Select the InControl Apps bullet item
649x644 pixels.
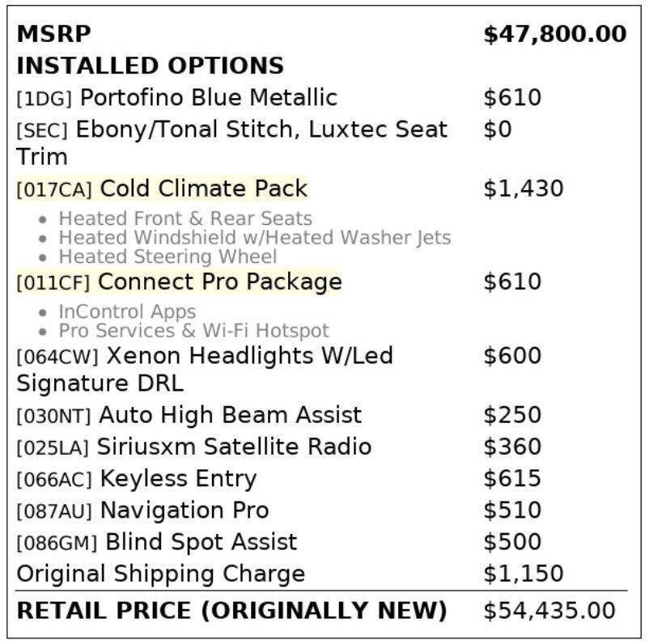(128, 311)
